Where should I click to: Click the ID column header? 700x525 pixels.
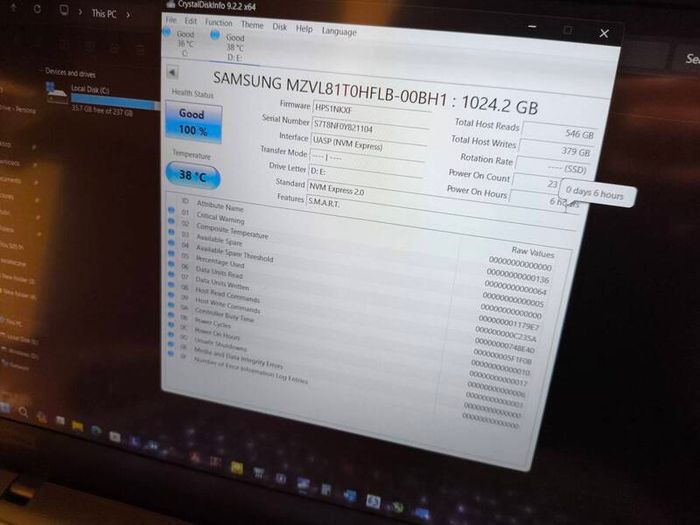pos(185,201)
